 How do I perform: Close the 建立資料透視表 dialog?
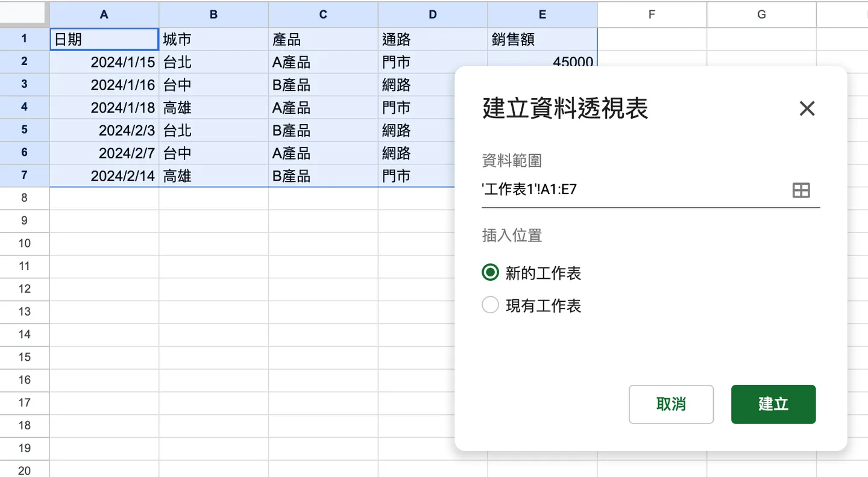[x=807, y=108]
